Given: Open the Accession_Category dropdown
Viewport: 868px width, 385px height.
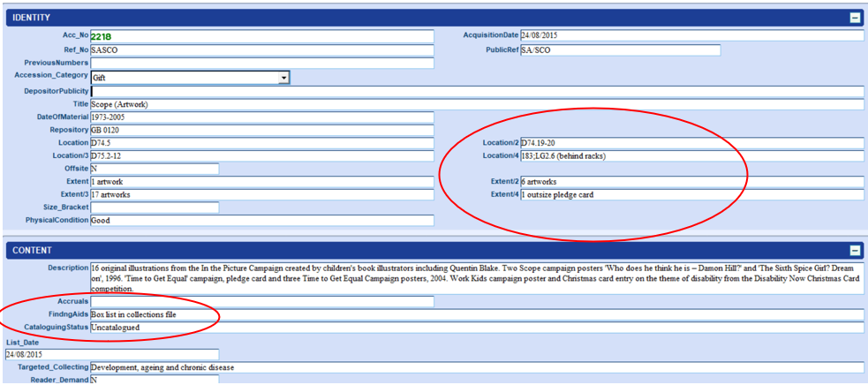Looking at the screenshot, I should pos(283,78).
